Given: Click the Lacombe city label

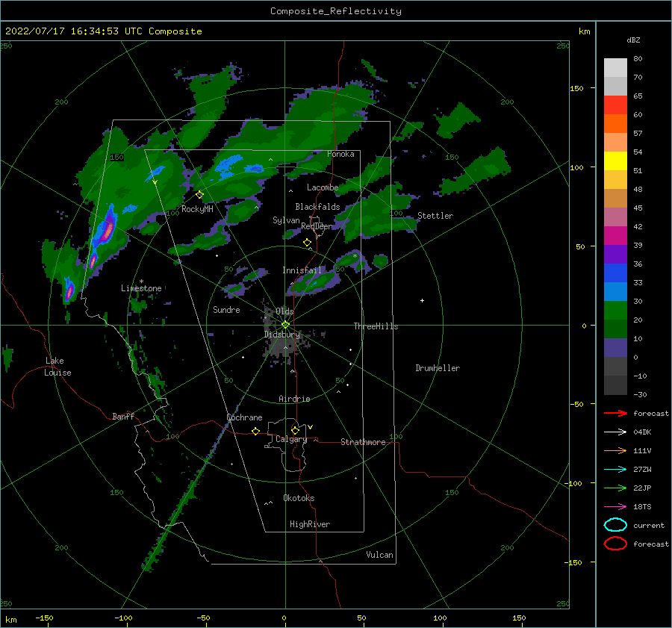Looking at the screenshot, I should (x=323, y=187).
